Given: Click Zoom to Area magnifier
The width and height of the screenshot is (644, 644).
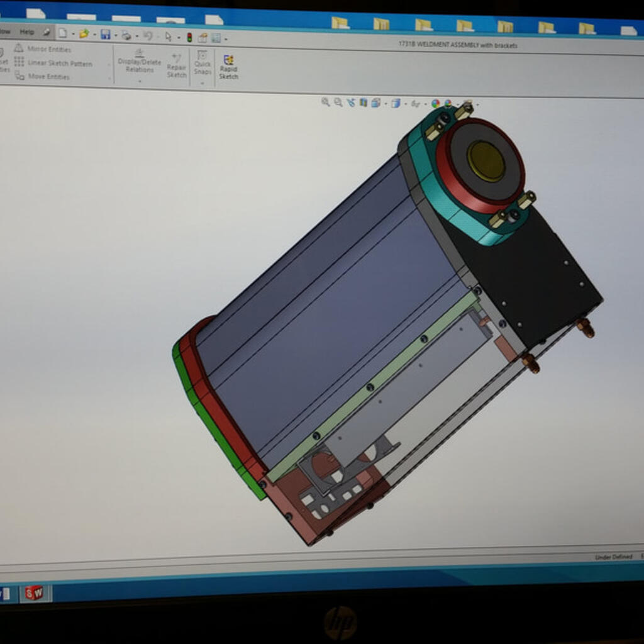Looking at the screenshot, I should point(338,103).
